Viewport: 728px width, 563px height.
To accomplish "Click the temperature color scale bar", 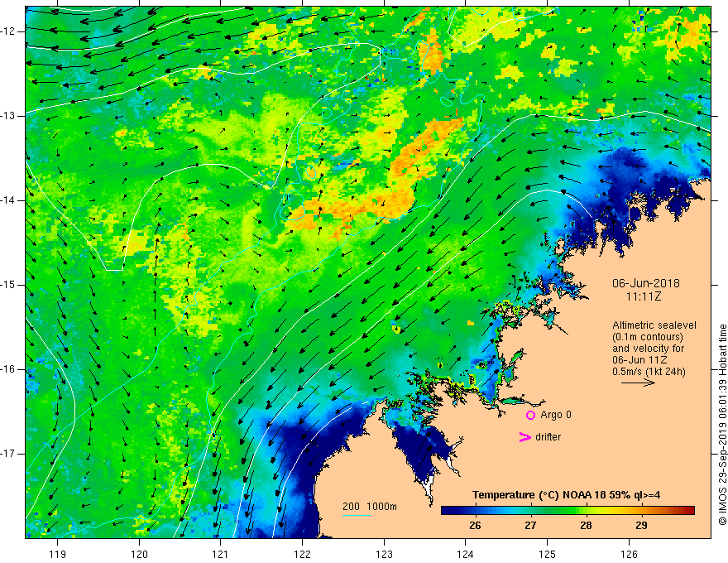I will tap(568, 510).
